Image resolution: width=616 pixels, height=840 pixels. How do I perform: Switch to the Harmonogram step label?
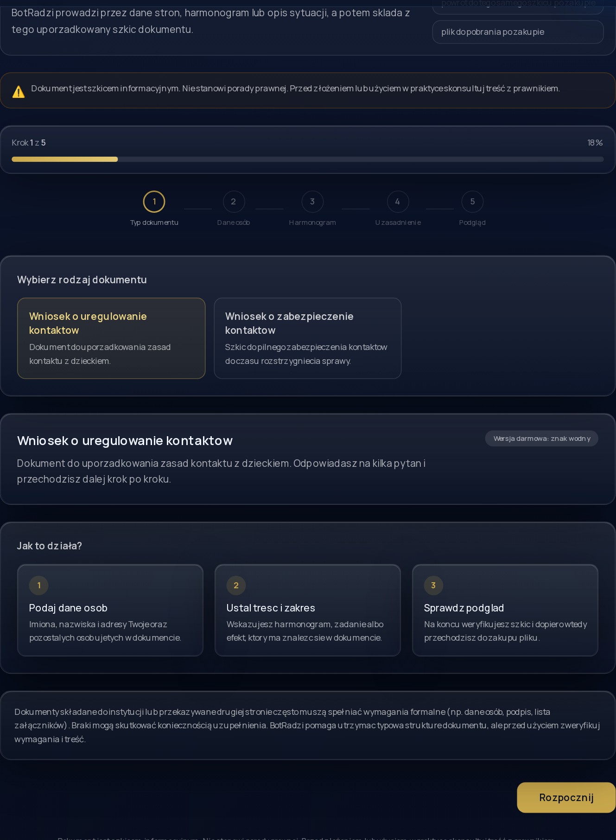tap(312, 223)
